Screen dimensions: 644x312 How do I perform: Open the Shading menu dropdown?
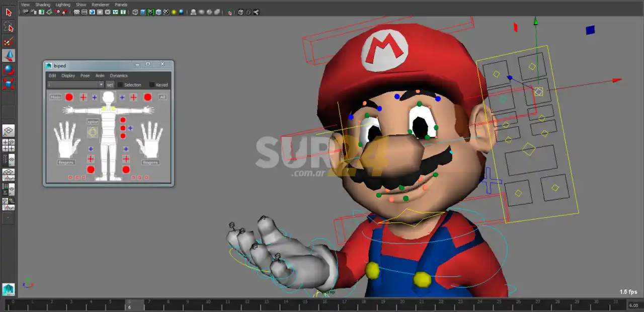coord(42,5)
